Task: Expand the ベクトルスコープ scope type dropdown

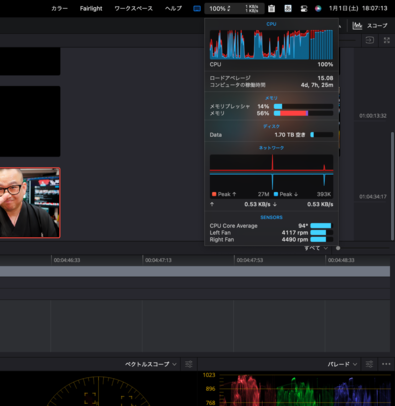Action: [x=151, y=364]
